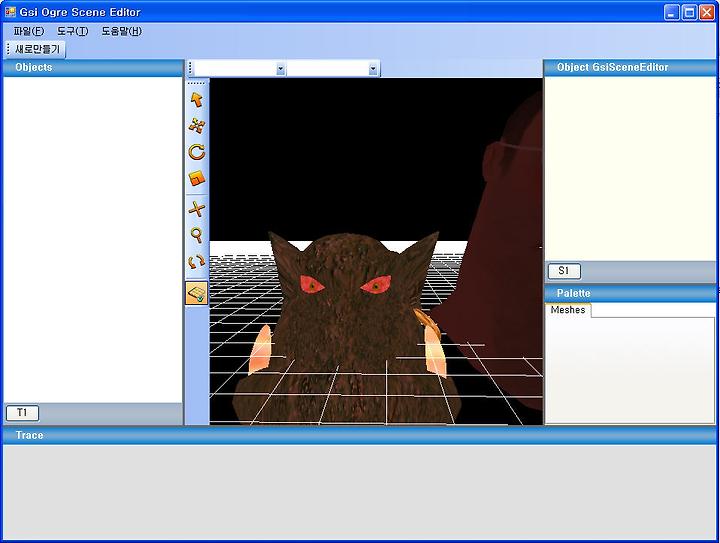Click the orange cross delete tool
The image size is (720, 543).
pos(197,209)
